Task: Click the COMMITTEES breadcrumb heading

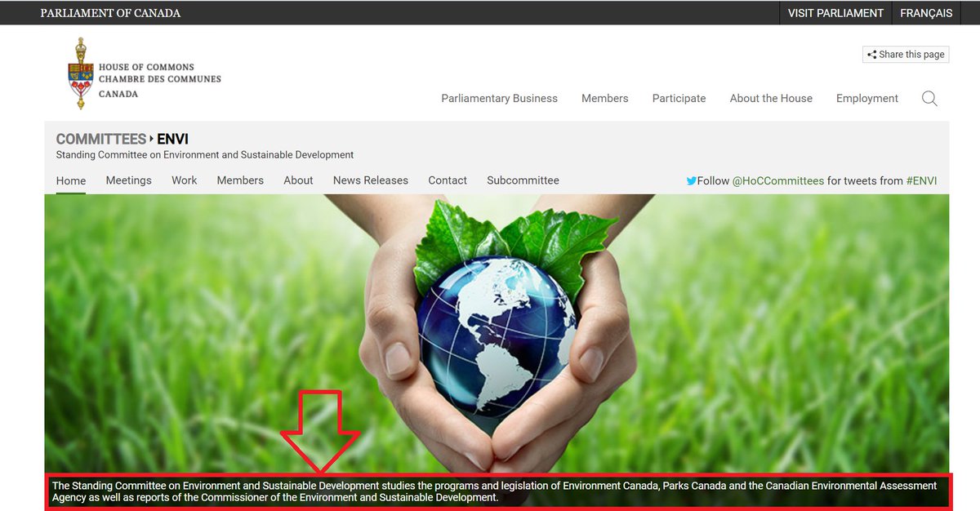Action: pos(100,140)
